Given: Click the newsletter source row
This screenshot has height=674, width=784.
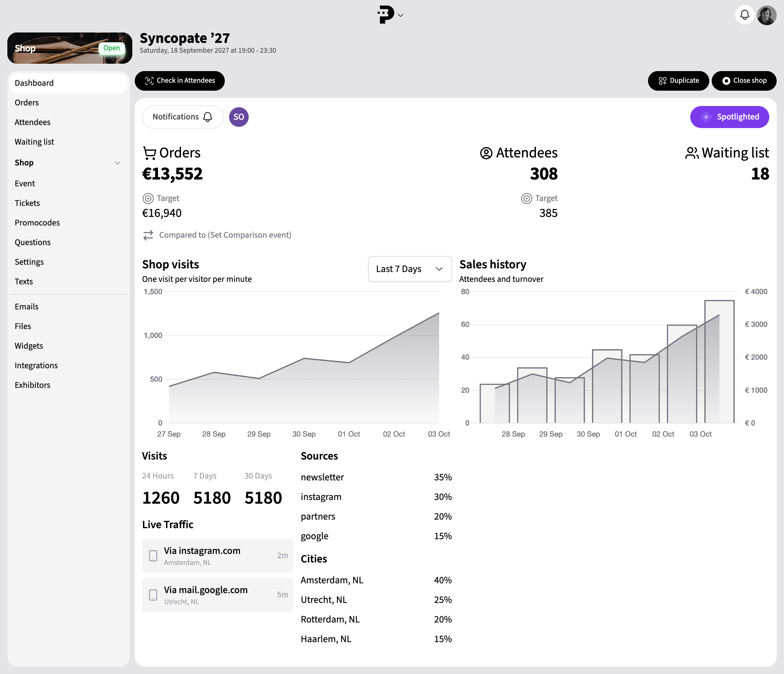Looking at the screenshot, I should 376,478.
